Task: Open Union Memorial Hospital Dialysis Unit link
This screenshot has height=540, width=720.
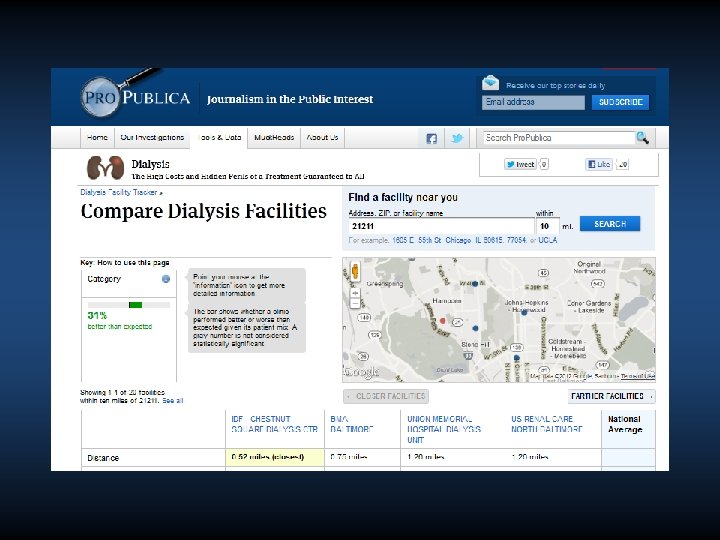Action: 444,429
